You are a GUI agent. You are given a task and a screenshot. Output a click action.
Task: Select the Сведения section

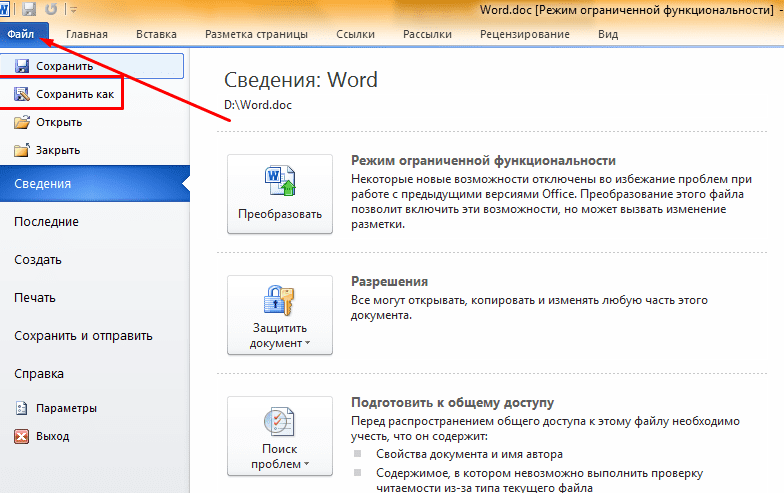pyautogui.click(x=95, y=184)
